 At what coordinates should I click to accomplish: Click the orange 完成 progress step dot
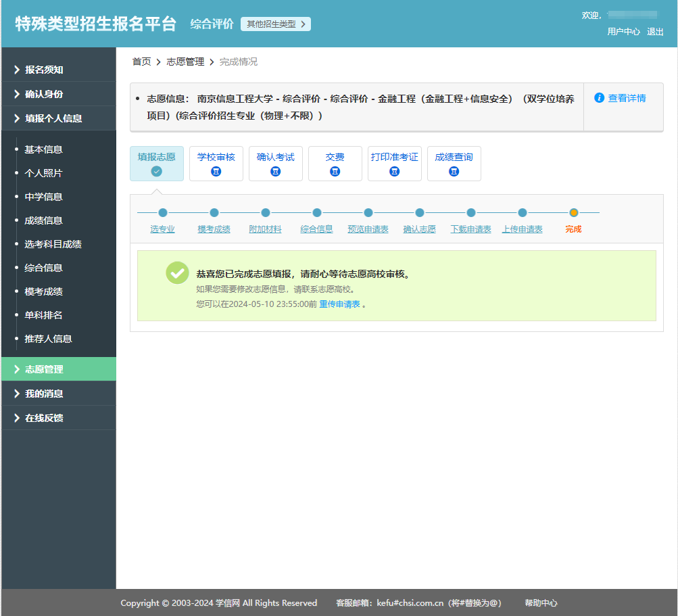[574, 212]
